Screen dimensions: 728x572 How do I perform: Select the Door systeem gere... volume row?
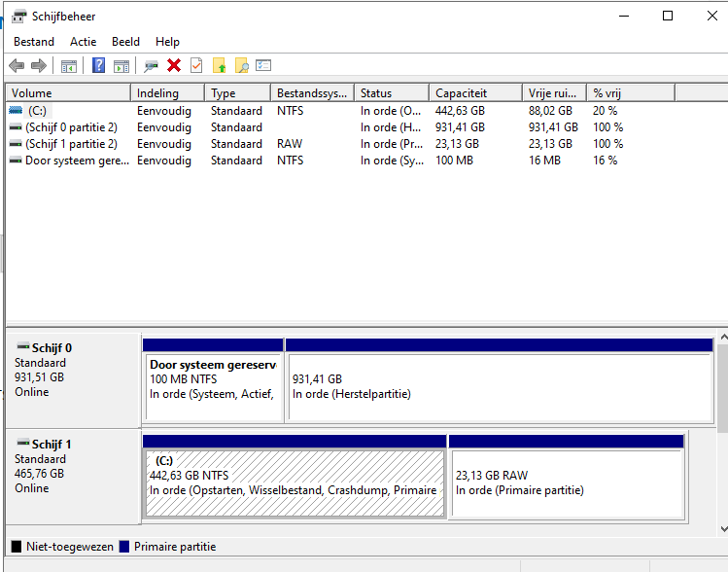[x=342, y=161]
